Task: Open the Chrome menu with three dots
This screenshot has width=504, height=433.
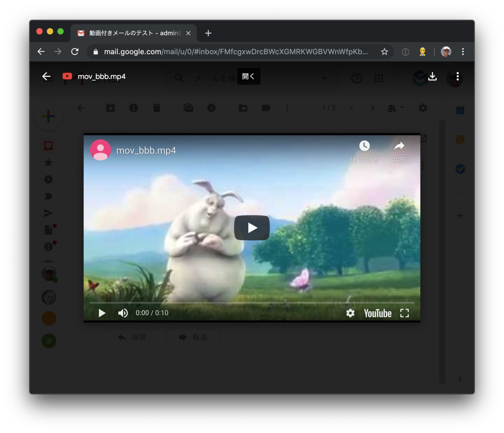Action: point(463,51)
